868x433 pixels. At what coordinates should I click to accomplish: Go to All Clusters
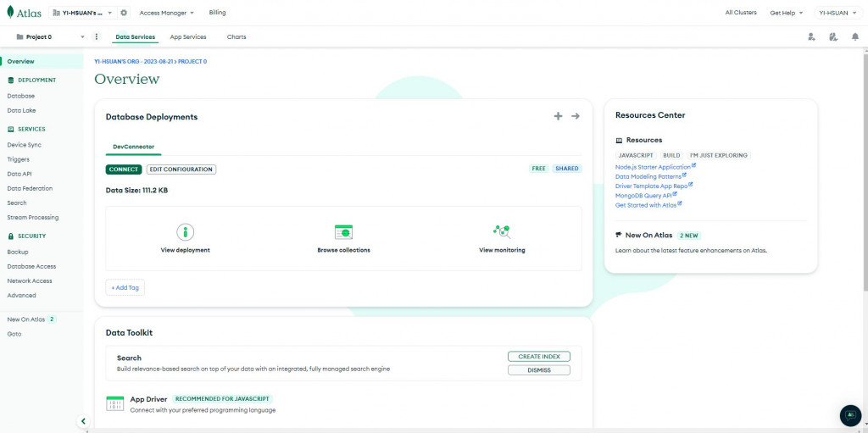[x=741, y=13]
